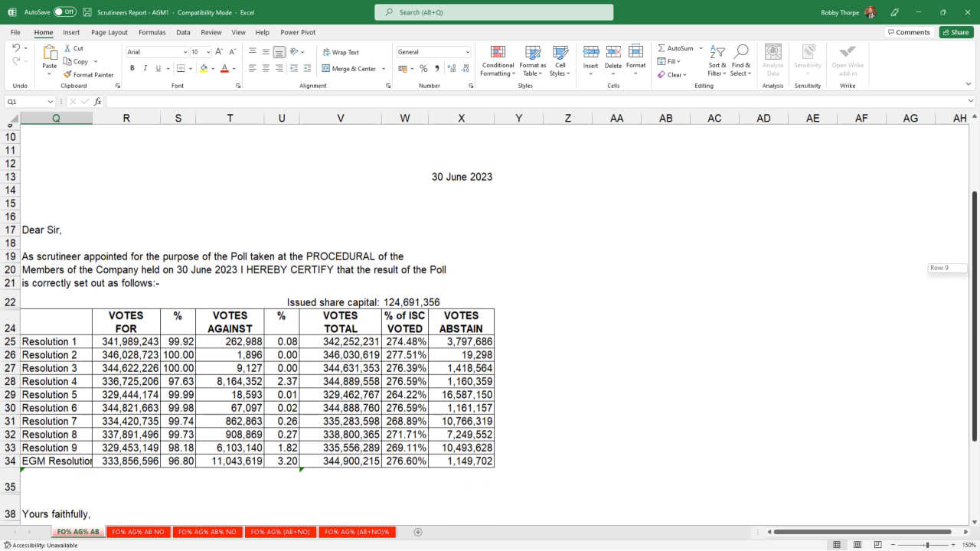Image resolution: width=980 pixels, height=551 pixels.
Task: Expand the Clear dropdown in Editing
Action: pos(684,75)
